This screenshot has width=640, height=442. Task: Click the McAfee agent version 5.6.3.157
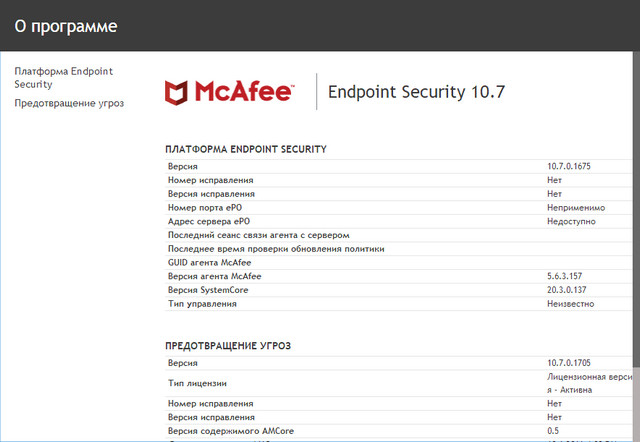tap(567, 276)
